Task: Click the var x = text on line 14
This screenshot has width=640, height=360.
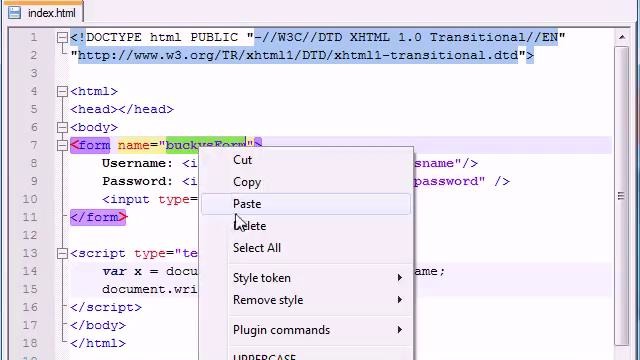Action: (130, 271)
